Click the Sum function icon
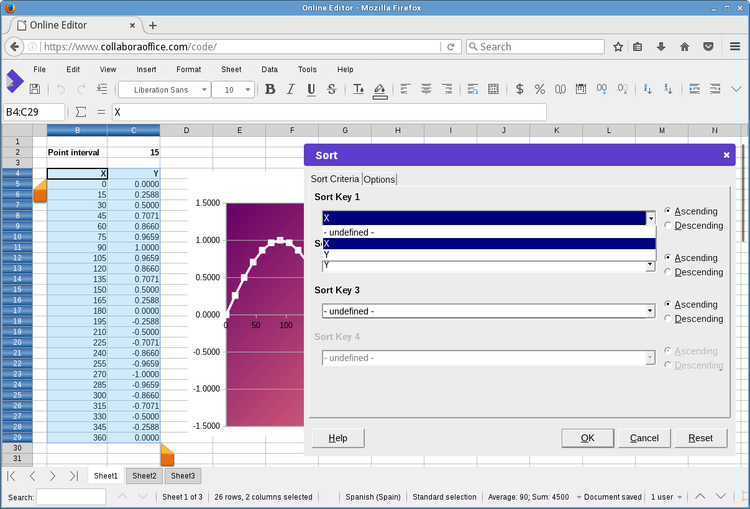 point(81,112)
